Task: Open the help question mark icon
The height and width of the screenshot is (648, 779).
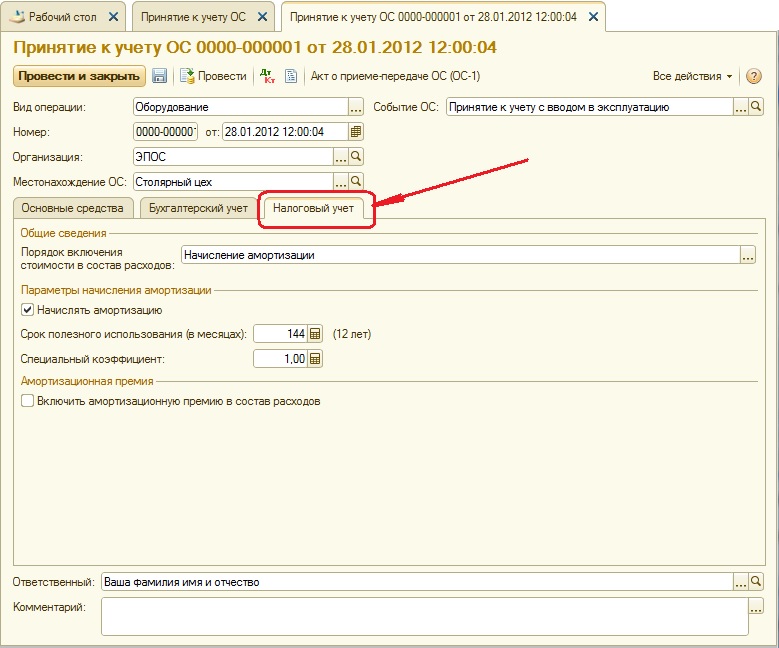Action: coord(754,76)
